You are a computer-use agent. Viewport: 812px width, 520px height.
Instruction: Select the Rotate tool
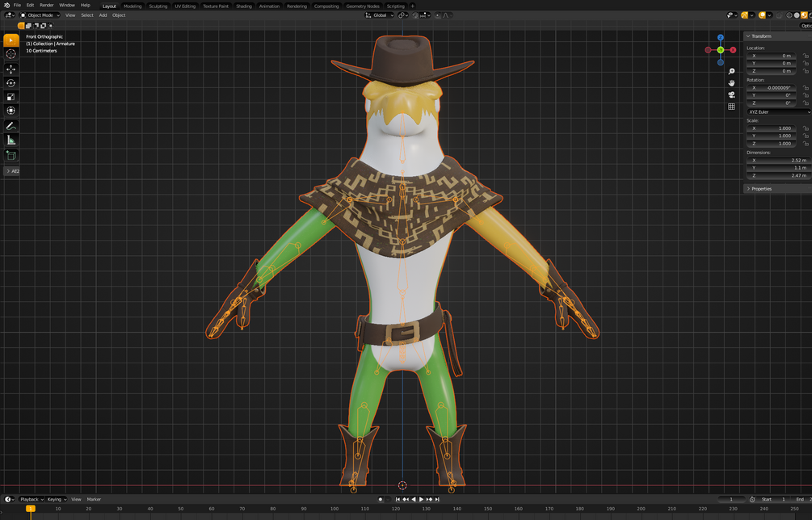[11, 83]
